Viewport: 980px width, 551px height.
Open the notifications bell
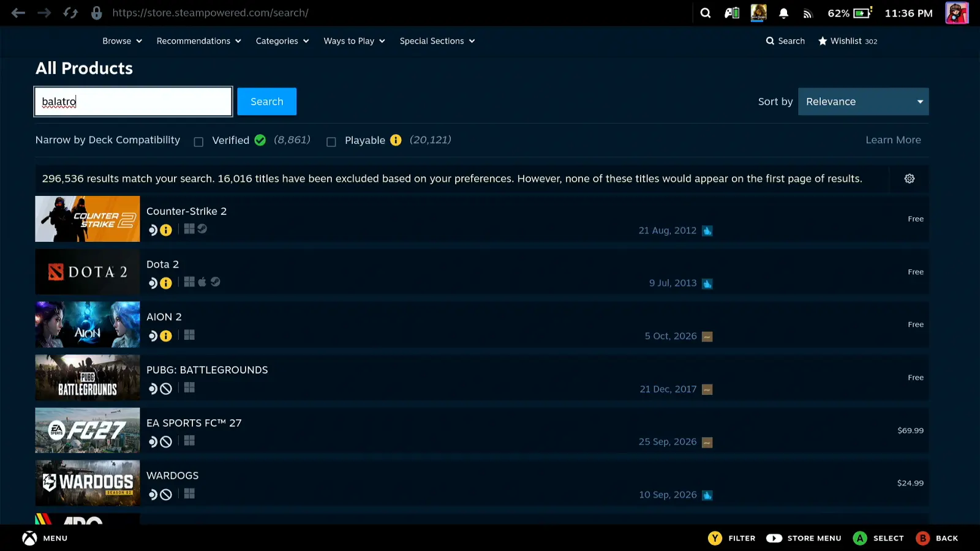coord(783,13)
